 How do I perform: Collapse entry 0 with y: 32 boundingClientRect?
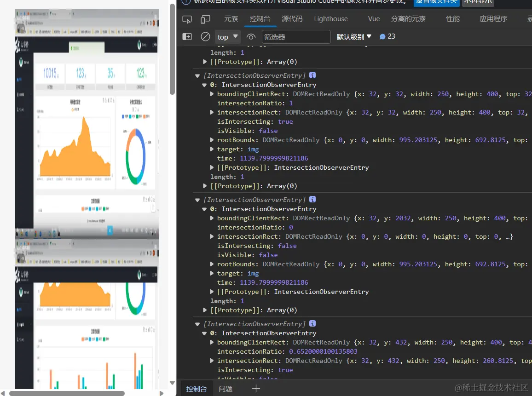coord(204,85)
